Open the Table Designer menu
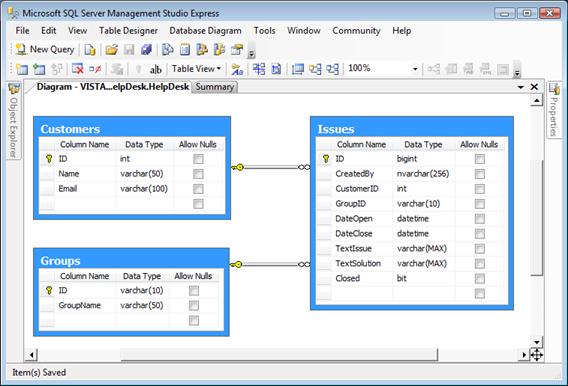The image size is (568, 386). [128, 31]
